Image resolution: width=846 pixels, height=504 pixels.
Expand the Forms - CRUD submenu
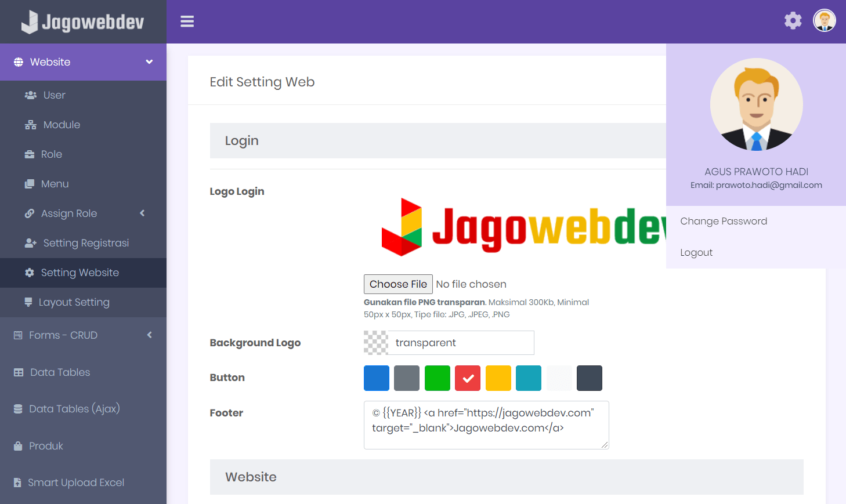(149, 335)
